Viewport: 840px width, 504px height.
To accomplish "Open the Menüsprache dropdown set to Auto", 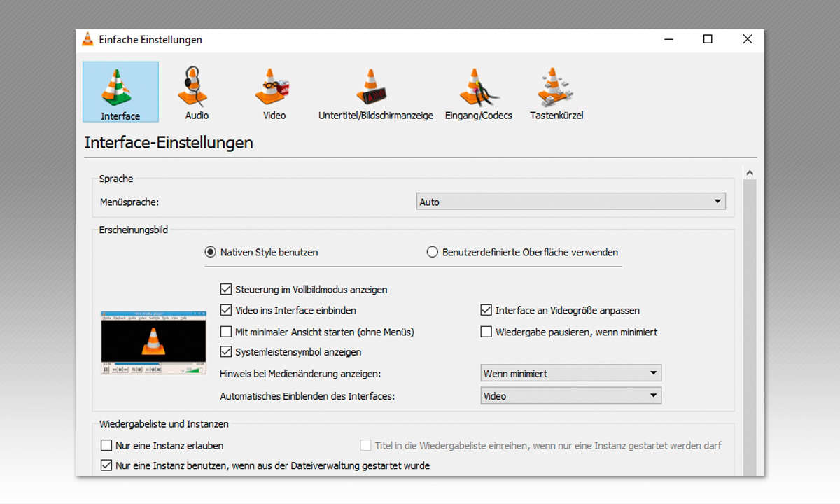I will pyautogui.click(x=570, y=202).
